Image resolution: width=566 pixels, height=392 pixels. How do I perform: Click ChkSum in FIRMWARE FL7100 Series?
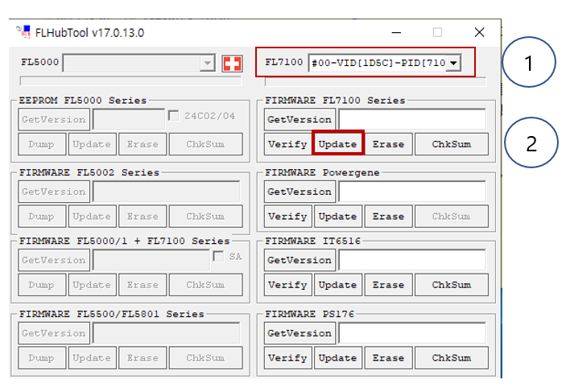coord(452,144)
